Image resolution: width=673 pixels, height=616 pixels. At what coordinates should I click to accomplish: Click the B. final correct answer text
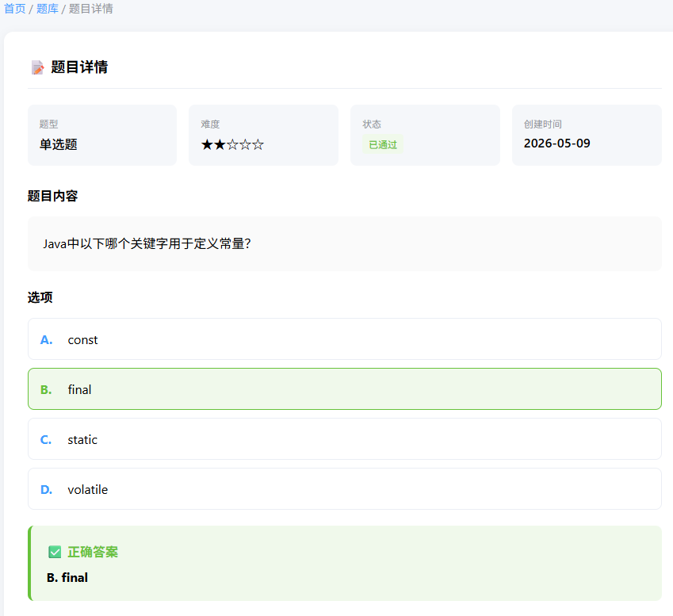click(67, 578)
